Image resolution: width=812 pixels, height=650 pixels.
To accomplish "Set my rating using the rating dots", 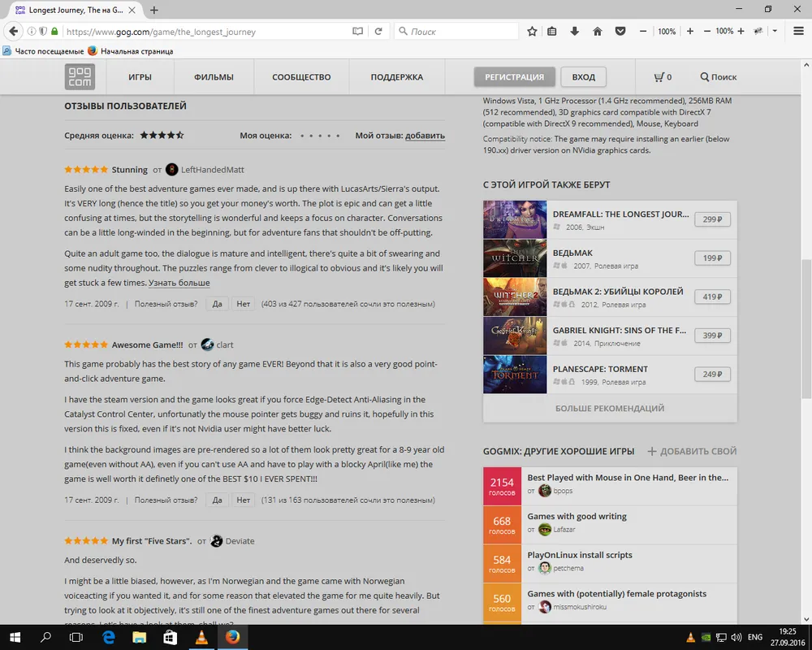I will pyautogui.click(x=320, y=136).
